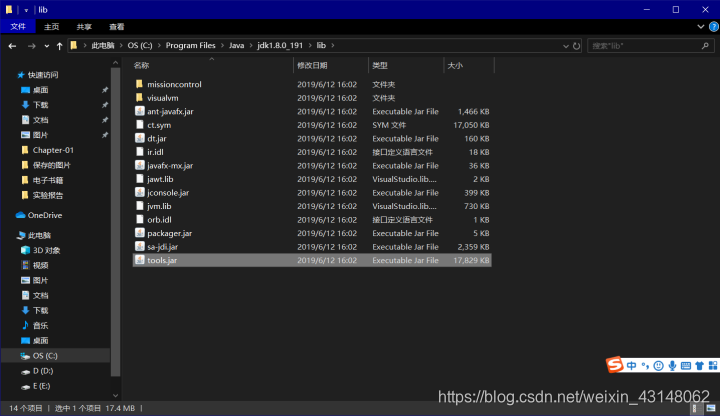720x416 pixels.
Task: Open the Help question mark icon
Action: pos(714,27)
